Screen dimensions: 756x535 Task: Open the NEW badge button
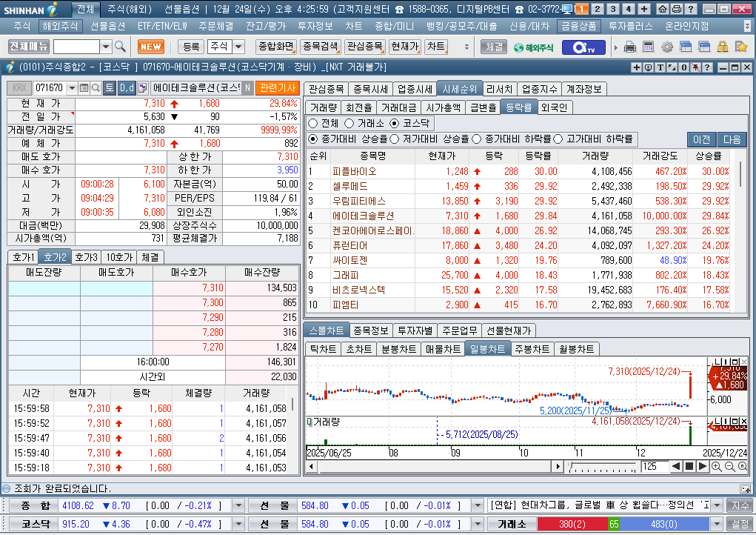[151, 47]
